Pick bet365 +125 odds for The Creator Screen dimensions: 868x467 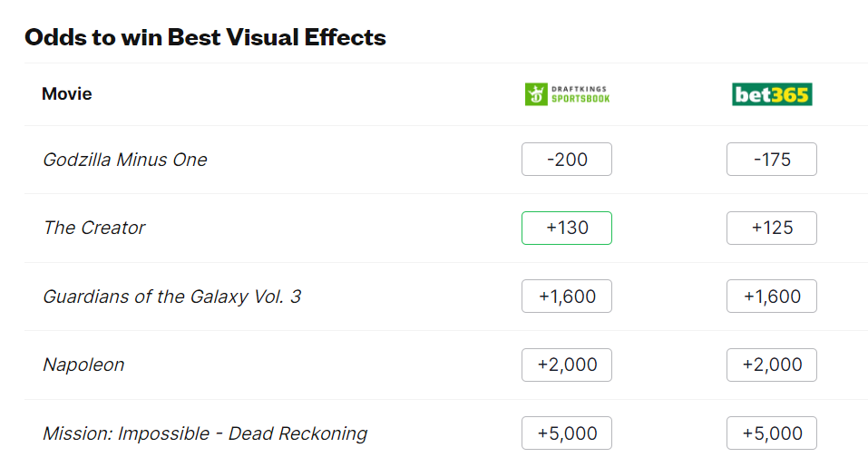point(772,228)
